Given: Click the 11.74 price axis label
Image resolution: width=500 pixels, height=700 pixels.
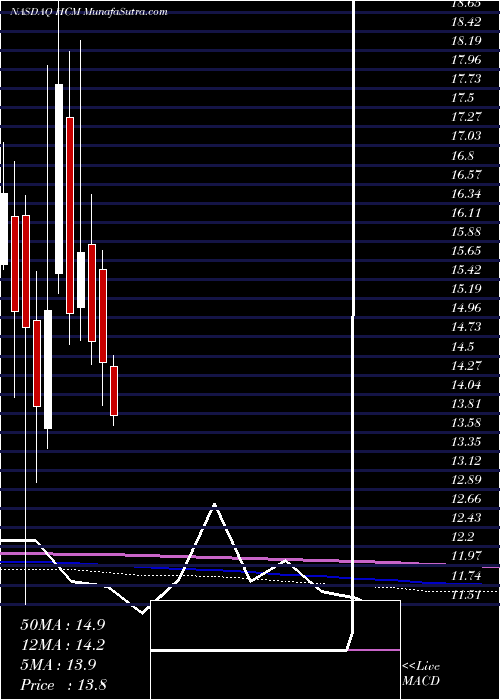Looking at the screenshot, I should [x=466, y=575].
